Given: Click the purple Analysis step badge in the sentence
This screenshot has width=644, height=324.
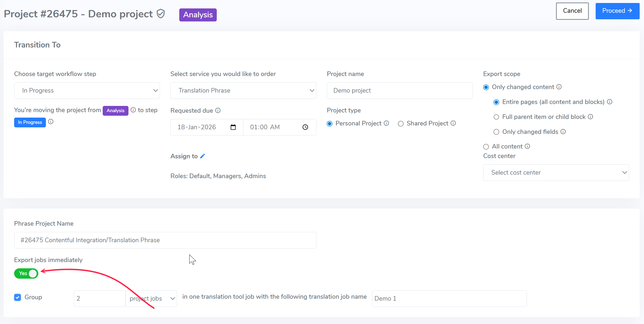Looking at the screenshot, I should tap(115, 111).
